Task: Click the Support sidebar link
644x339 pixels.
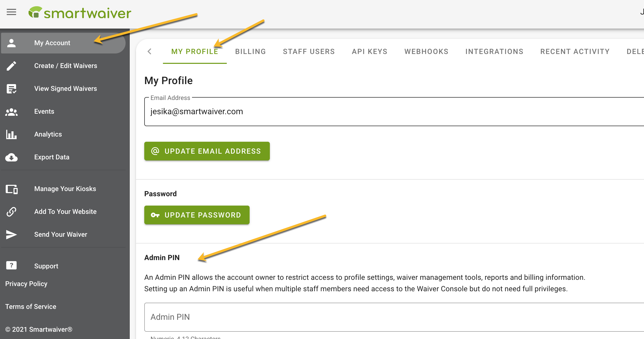Action: click(46, 265)
